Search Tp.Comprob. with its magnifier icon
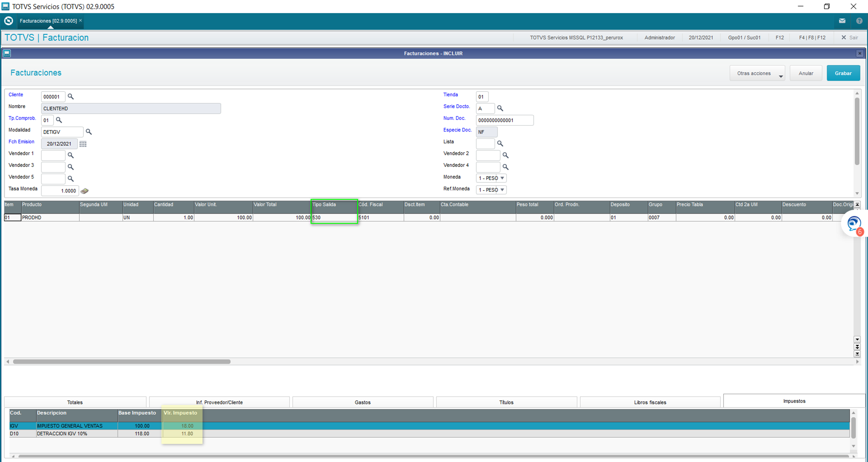Image resolution: width=868 pixels, height=462 pixels. 59,120
